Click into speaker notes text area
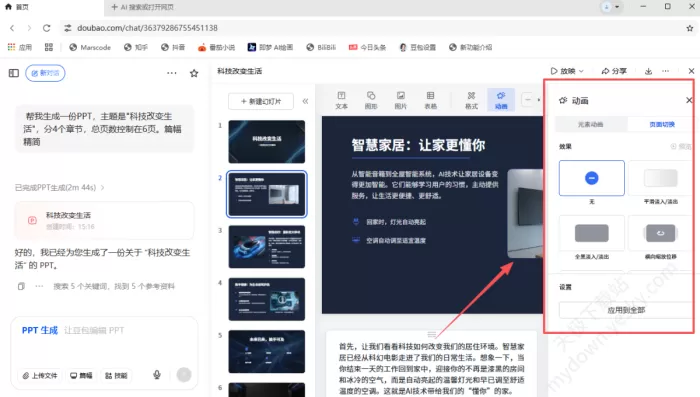The width and height of the screenshot is (700, 397). (x=431, y=368)
